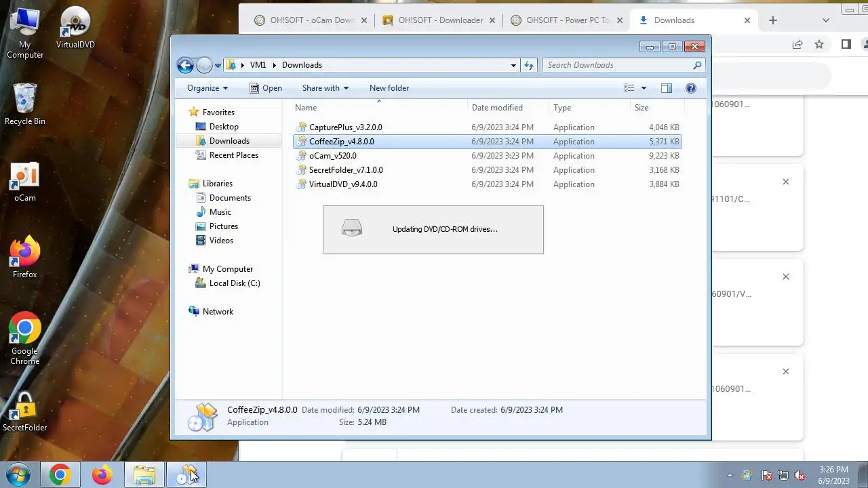The height and width of the screenshot is (488, 868).
Task: Click CapturePlus_v3.2.0.0 file icon
Action: click(x=302, y=127)
